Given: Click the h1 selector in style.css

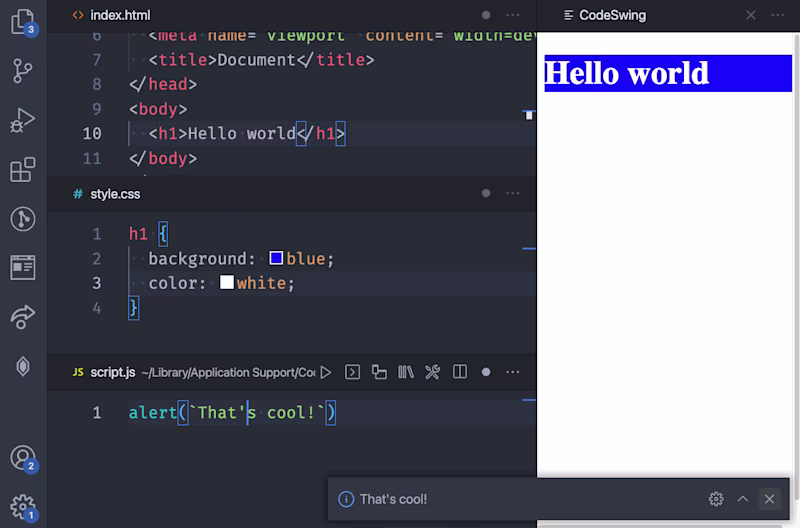Looking at the screenshot, I should click(x=138, y=234).
